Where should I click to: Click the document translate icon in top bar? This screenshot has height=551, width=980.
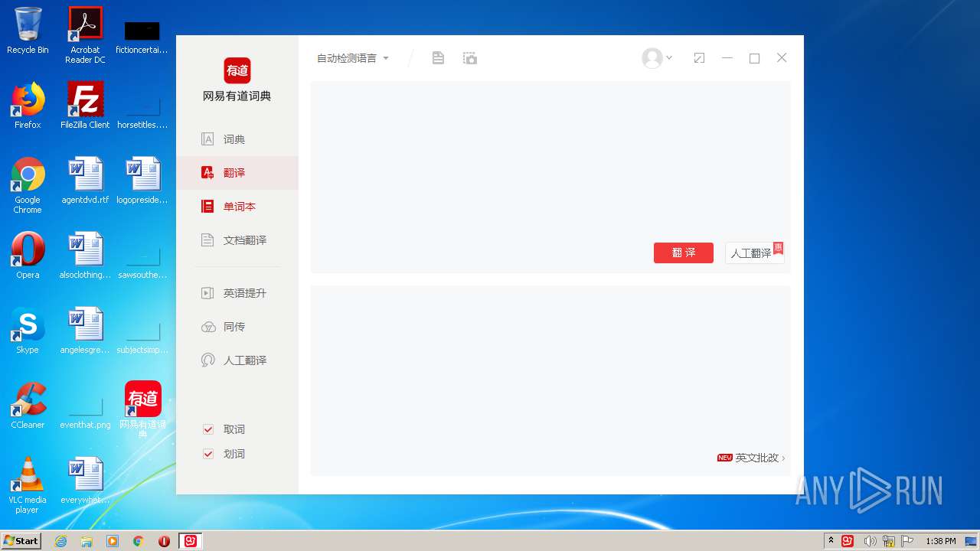tap(438, 58)
